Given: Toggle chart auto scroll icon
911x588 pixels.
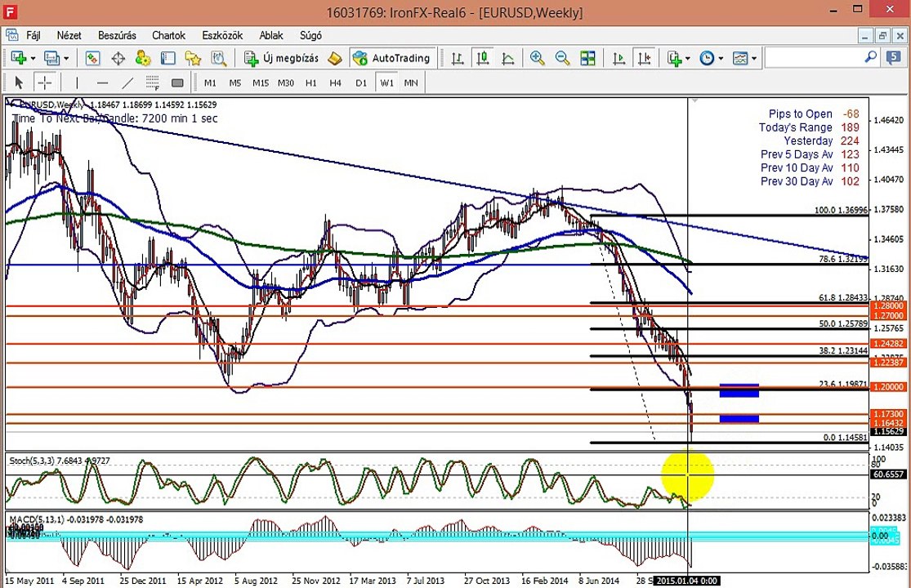Looking at the screenshot, I should [618, 58].
